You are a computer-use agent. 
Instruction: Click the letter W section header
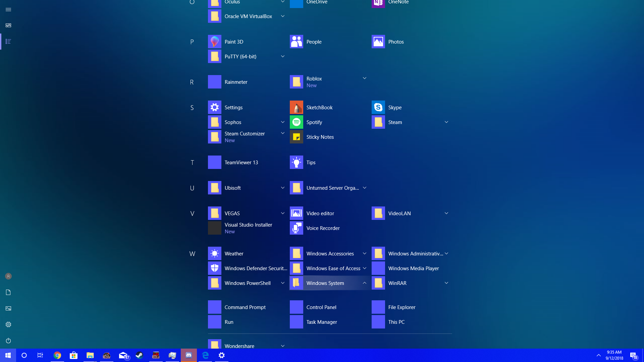pos(192,254)
